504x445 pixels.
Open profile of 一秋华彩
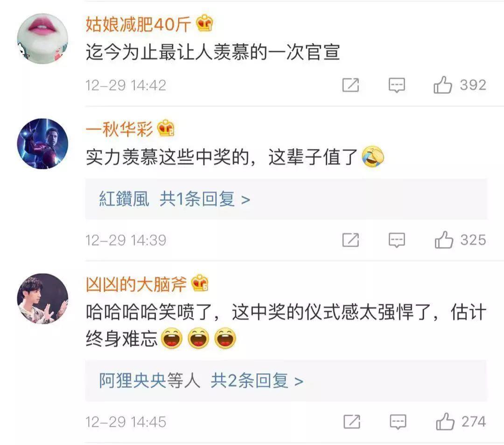coord(119,129)
